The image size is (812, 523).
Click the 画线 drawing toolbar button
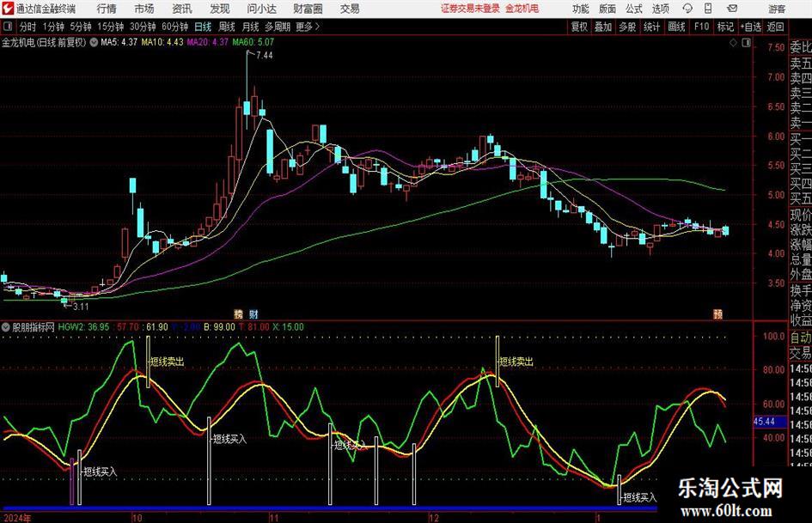pyautogui.click(x=676, y=27)
